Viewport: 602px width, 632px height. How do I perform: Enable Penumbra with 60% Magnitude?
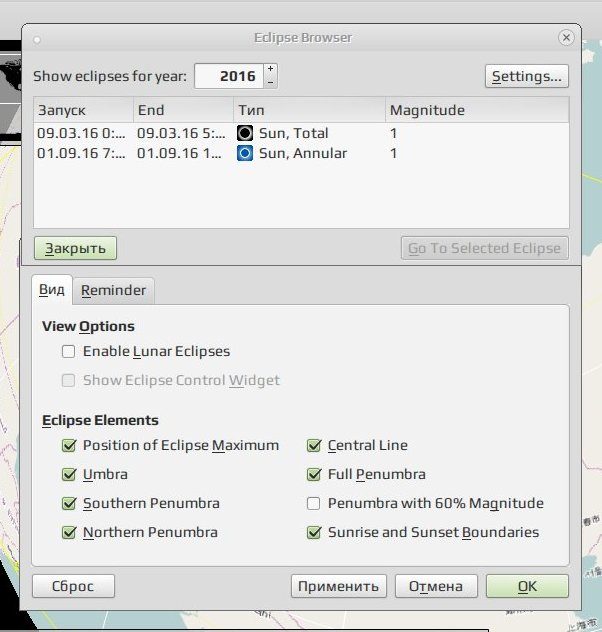[x=313, y=503]
